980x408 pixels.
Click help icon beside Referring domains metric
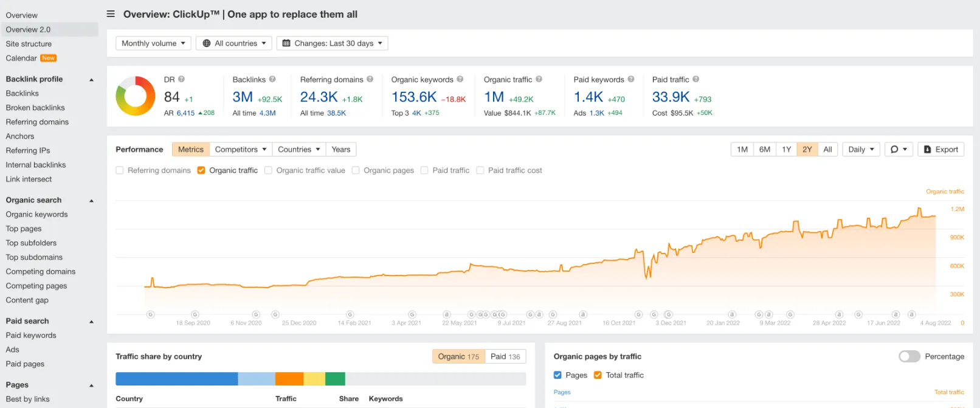point(370,79)
